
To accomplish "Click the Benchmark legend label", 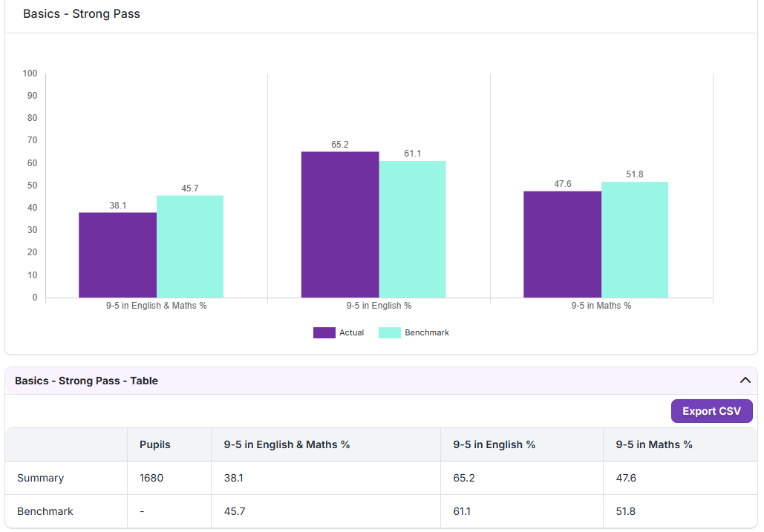I will [427, 332].
